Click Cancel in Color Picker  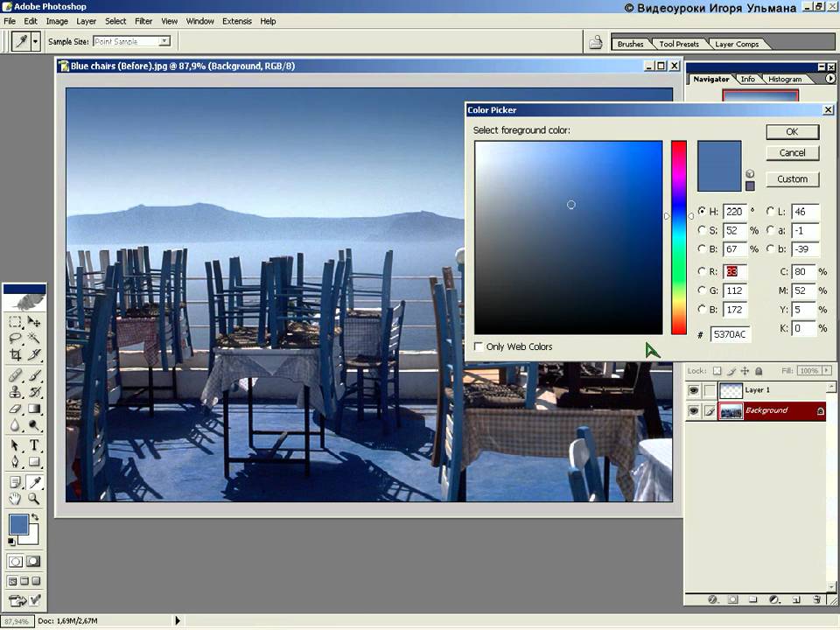[793, 152]
